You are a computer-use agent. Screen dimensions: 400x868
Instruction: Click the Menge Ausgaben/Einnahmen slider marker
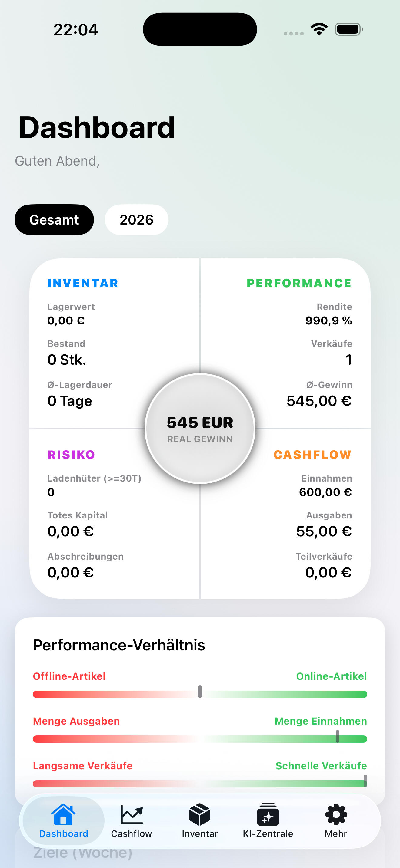pos(338,736)
